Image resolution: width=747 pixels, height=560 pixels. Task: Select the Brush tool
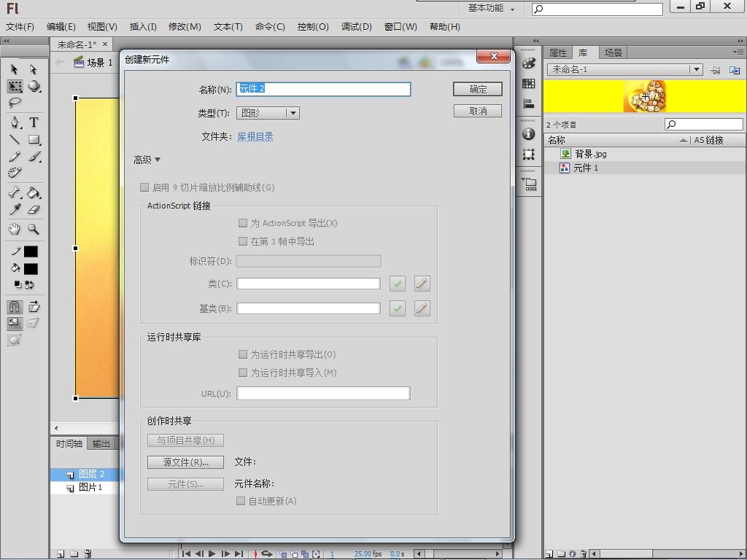pyautogui.click(x=34, y=156)
